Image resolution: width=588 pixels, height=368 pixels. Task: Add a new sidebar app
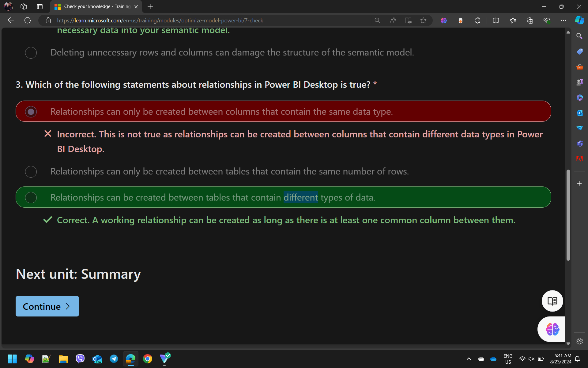(x=579, y=183)
